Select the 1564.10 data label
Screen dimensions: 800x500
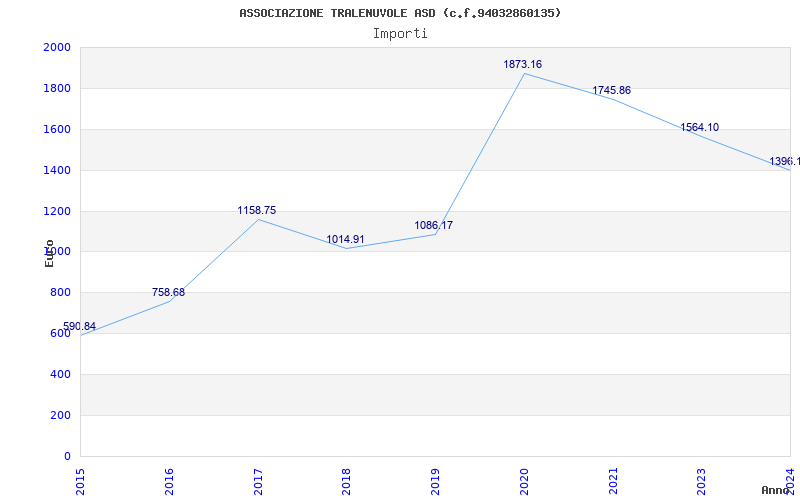[699, 128]
